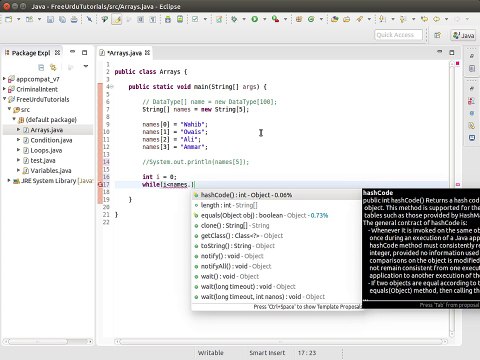Open the New wizard dropdown arrow
This screenshot has height=360, width=480.
pyautogui.click(x=18, y=19)
